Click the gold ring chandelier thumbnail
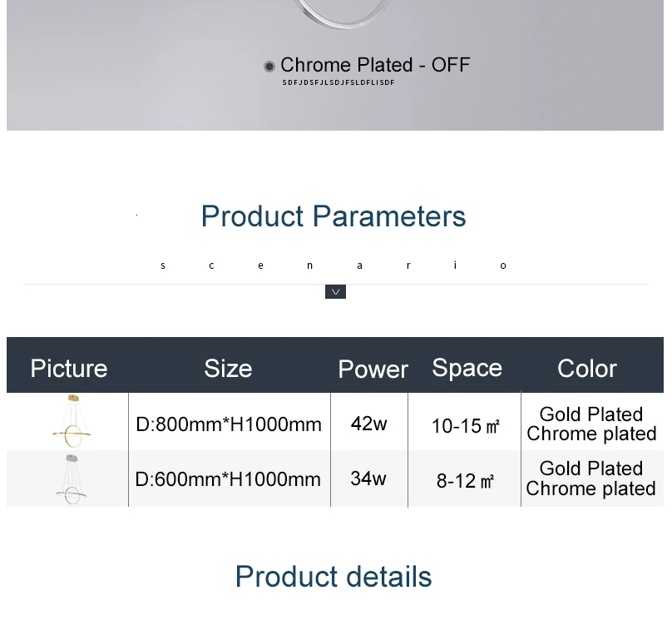This screenshot has height=620, width=672. [69, 423]
